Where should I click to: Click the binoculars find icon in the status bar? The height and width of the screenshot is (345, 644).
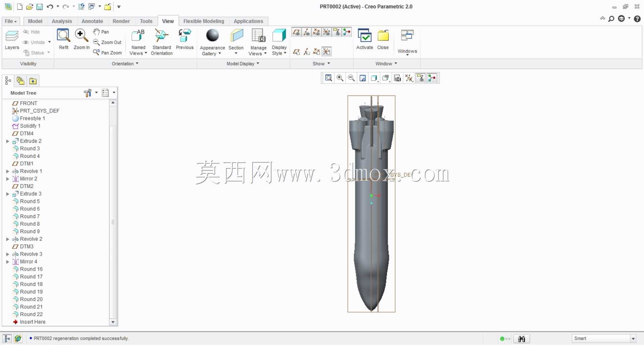[x=521, y=339]
